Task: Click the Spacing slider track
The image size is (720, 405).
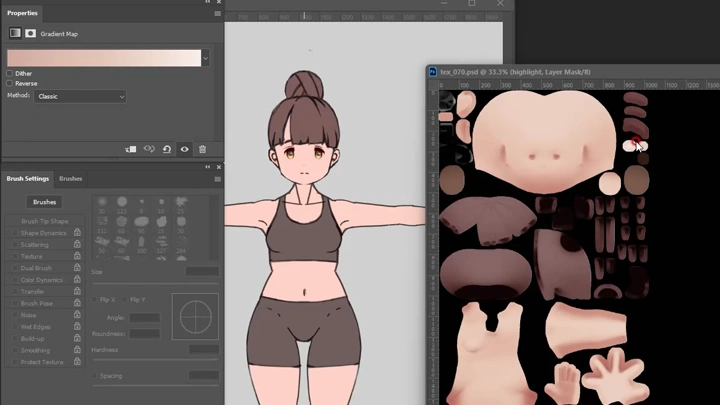Action: (x=155, y=386)
